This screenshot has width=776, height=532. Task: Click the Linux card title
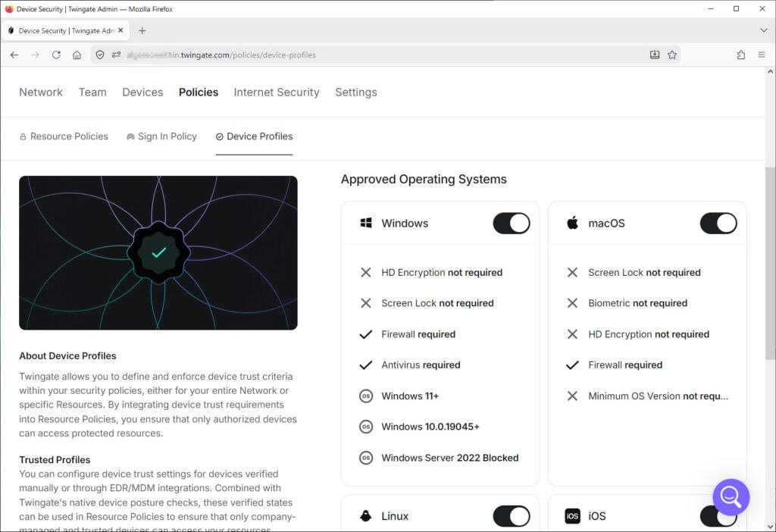(x=395, y=516)
